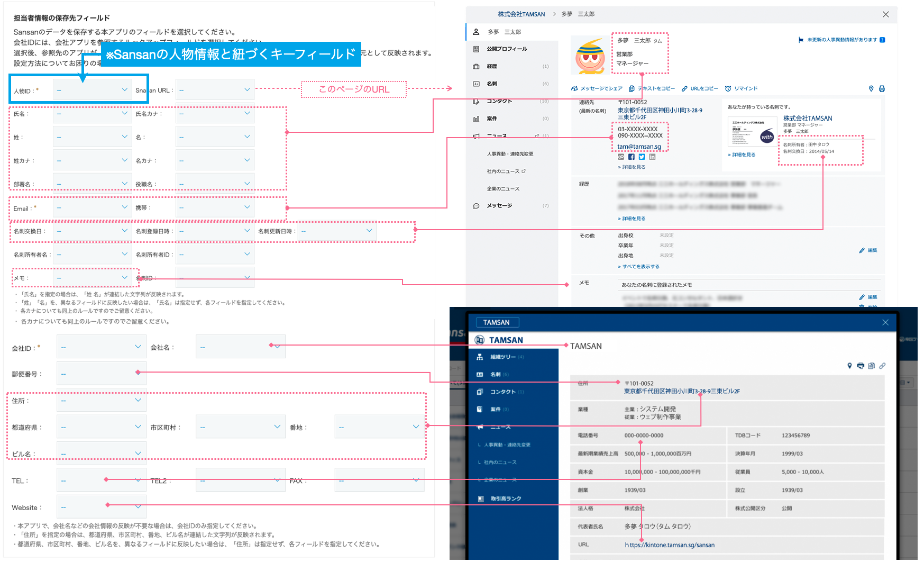Open the Facebook icon under contact info
Image resolution: width=924 pixels, height=562 pixels.
[631, 157]
